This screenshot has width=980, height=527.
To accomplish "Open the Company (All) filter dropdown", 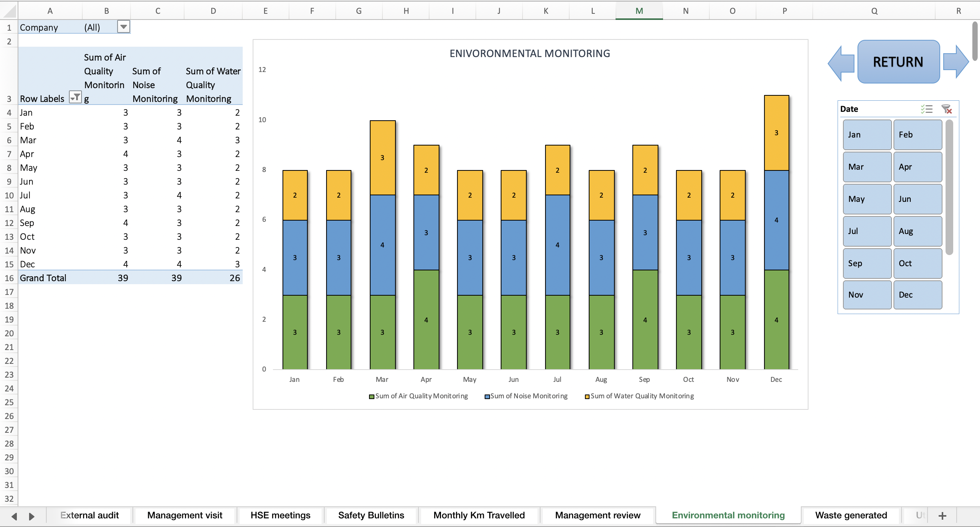I will pos(123,27).
